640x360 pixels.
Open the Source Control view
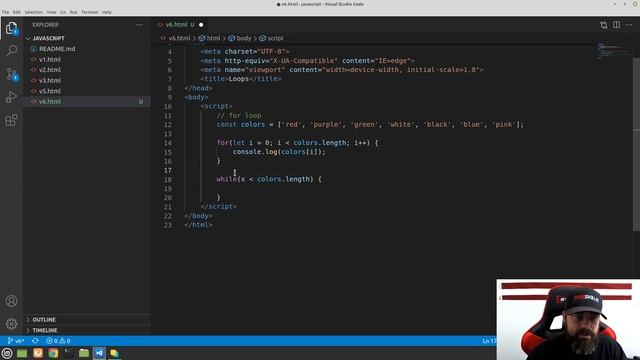click(11, 74)
